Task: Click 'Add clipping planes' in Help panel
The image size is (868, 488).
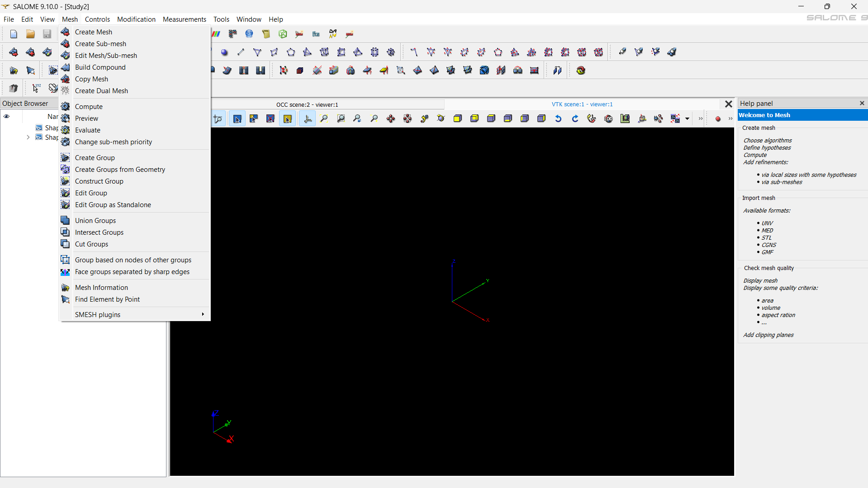Action: tap(768, 335)
